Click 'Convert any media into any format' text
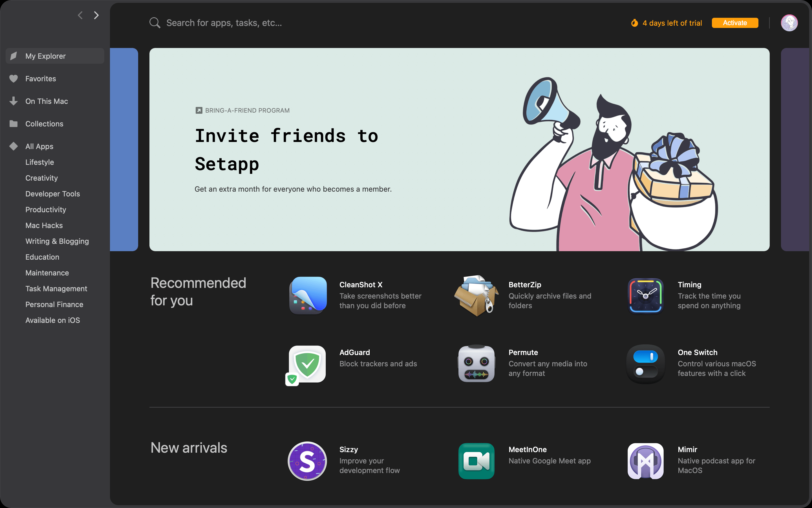Screen dimensions: 812x508 (x=548, y=368)
